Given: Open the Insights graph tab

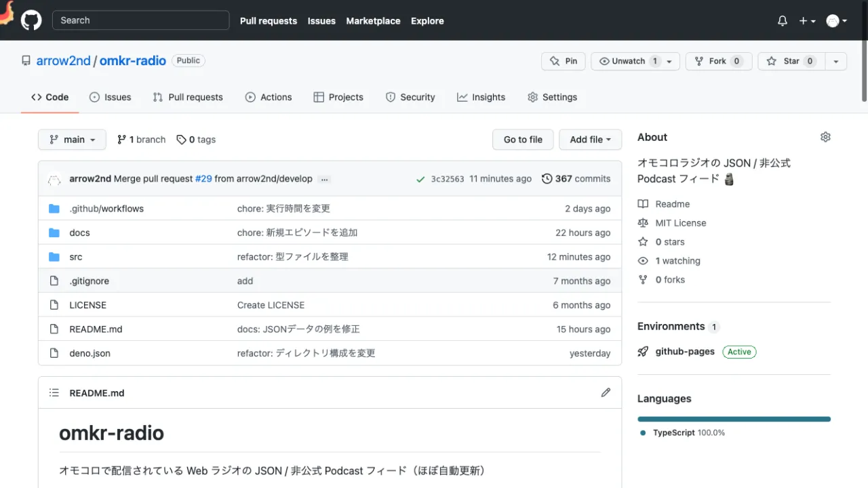Looking at the screenshot, I should (481, 97).
